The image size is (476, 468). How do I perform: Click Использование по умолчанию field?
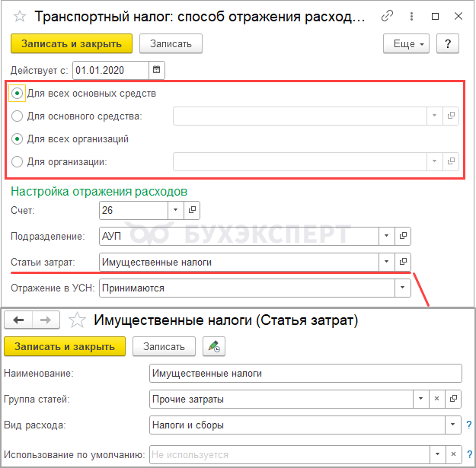[x=290, y=454]
